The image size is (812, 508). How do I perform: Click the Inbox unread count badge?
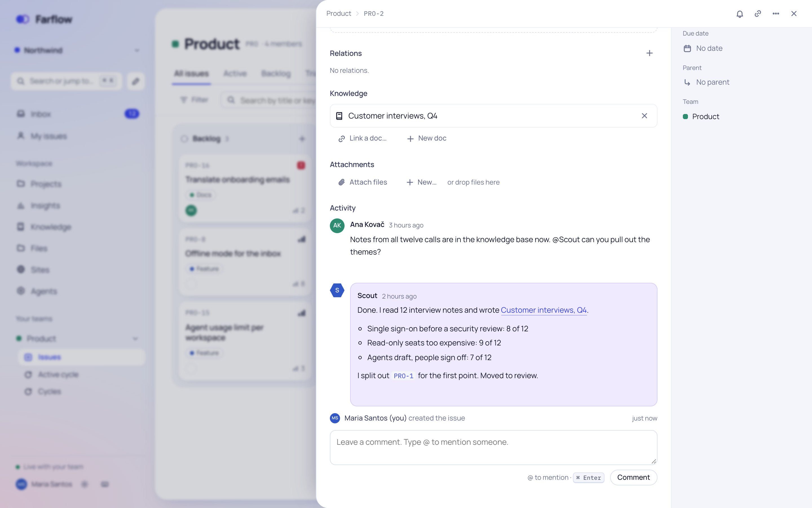click(x=132, y=114)
